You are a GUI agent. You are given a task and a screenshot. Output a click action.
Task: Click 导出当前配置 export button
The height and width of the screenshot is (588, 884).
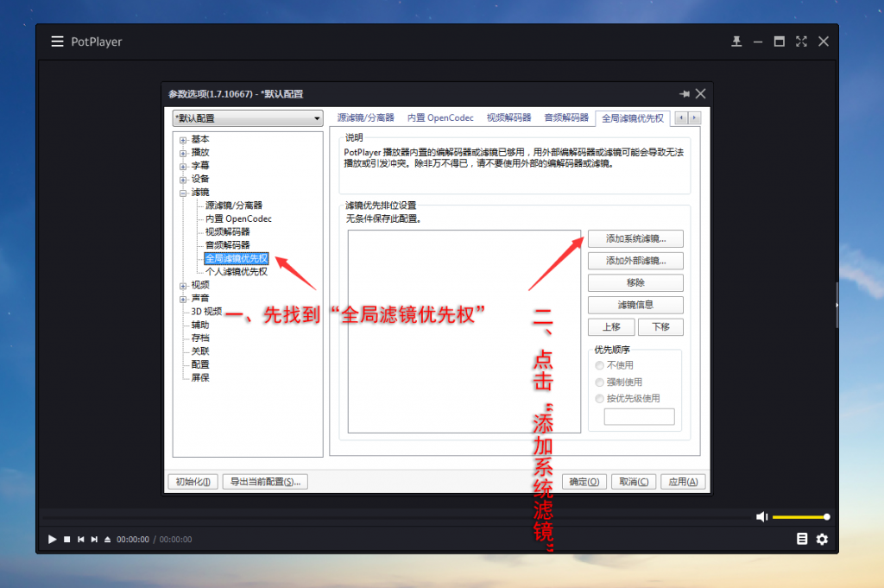[265, 482]
